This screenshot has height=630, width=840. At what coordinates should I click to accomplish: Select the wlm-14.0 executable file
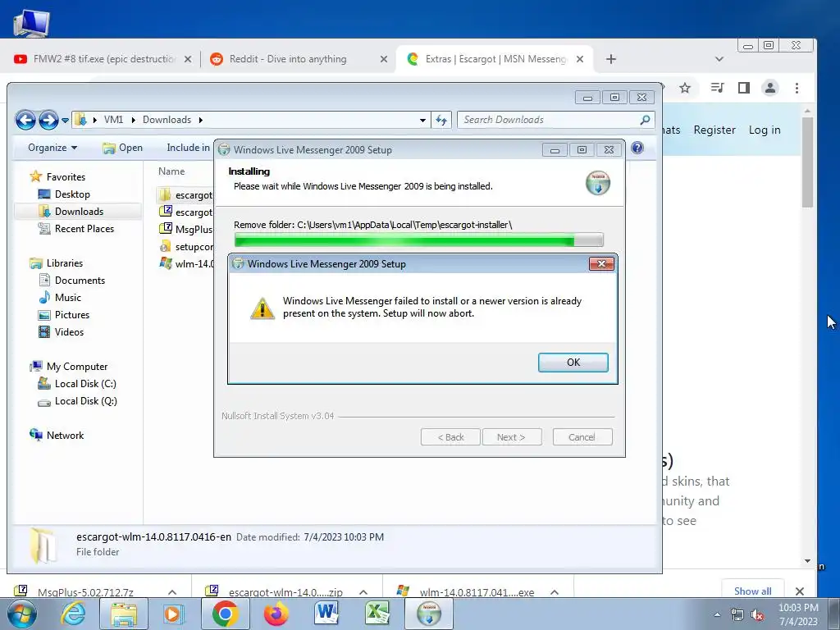click(x=186, y=263)
